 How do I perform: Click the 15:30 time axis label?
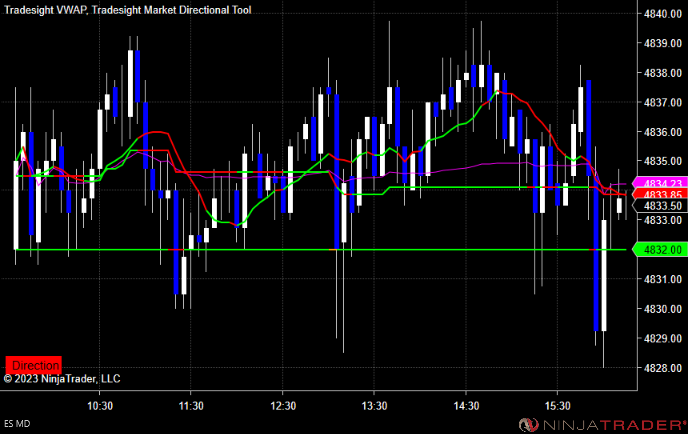[x=558, y=406]
